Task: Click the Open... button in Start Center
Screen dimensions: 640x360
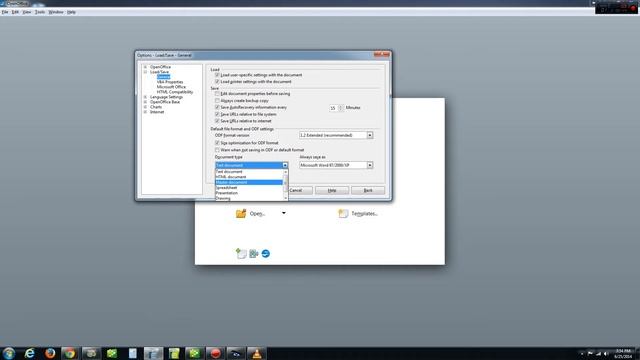Action: point(257,213)
